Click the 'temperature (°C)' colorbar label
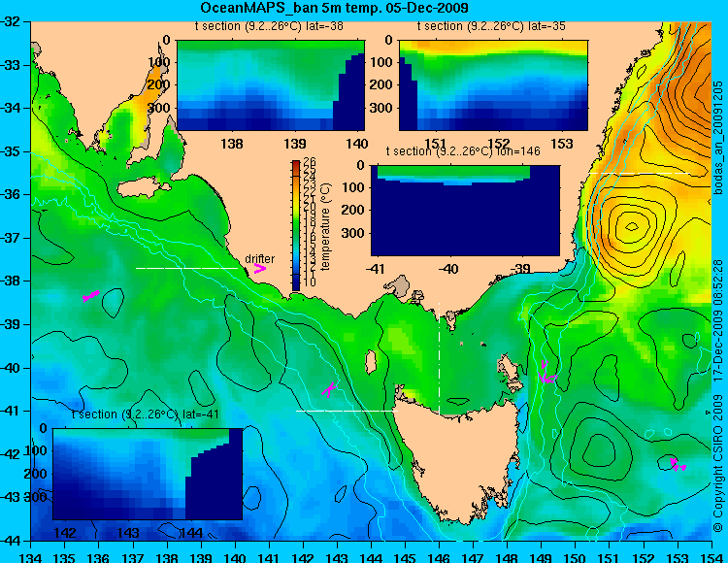Image resolution: width=728 pixels, height=563 pixels. (x=325, y=226)
